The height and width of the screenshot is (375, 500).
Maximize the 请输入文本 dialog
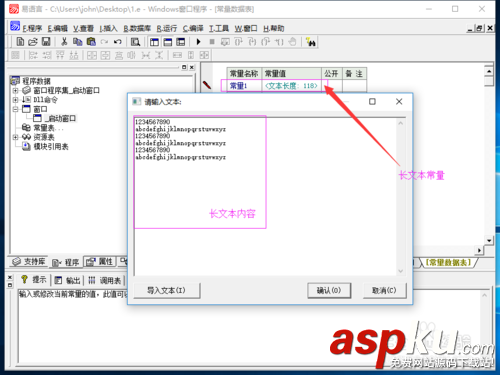[372, 101]
